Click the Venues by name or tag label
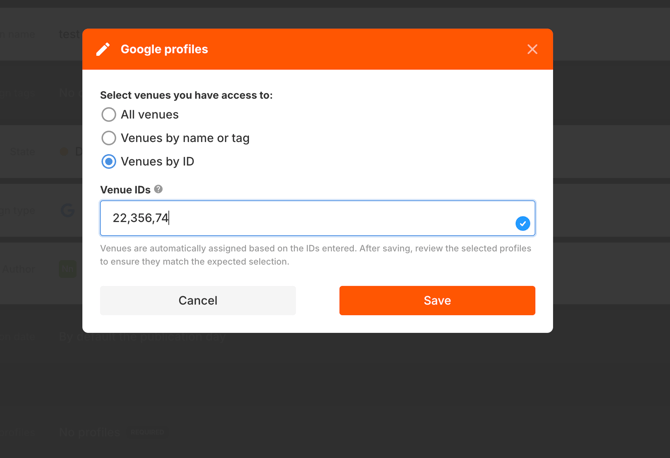Screen dimensions: 670x458 pos(185,138)
